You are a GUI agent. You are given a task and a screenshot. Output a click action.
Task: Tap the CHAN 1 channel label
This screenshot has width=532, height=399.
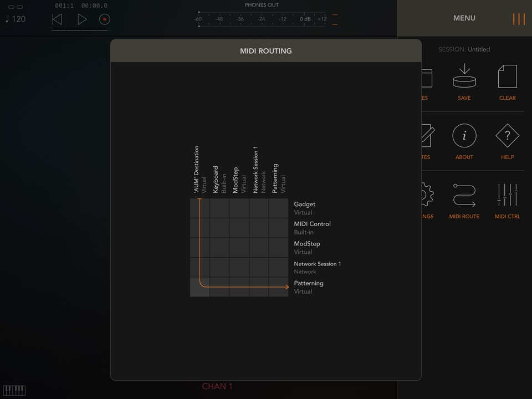217,386
